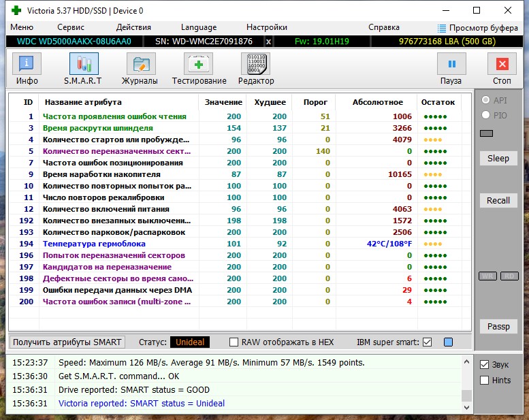Click drive model WDC WD5000AAKX-08U6AA0
The height and width of the screenshot is (420, 529).
pyautogui.click(x=74, y=42)
